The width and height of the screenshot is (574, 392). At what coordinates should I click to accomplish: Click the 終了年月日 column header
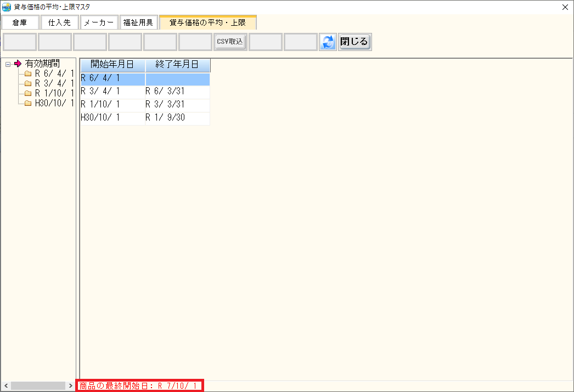pyautogui.click(x=177, y=65)
